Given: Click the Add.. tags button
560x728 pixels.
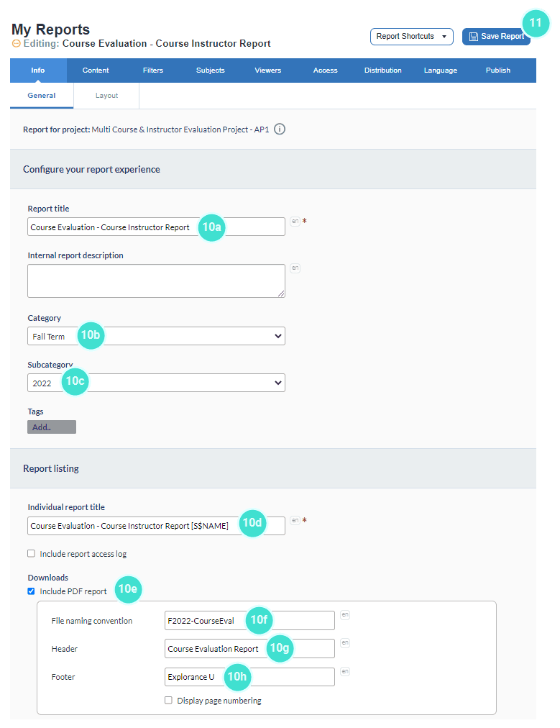Looking at the screenshot, I should pos(52,427).
